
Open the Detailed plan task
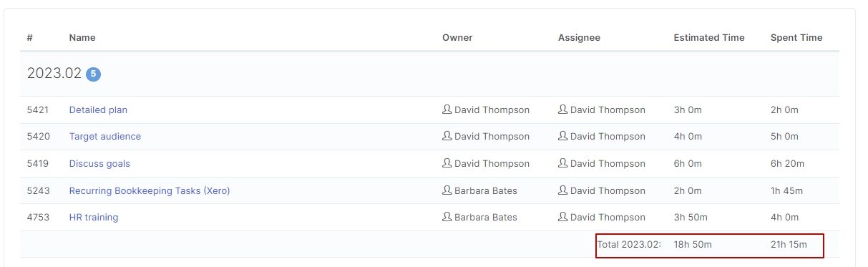tap(98, 110)
